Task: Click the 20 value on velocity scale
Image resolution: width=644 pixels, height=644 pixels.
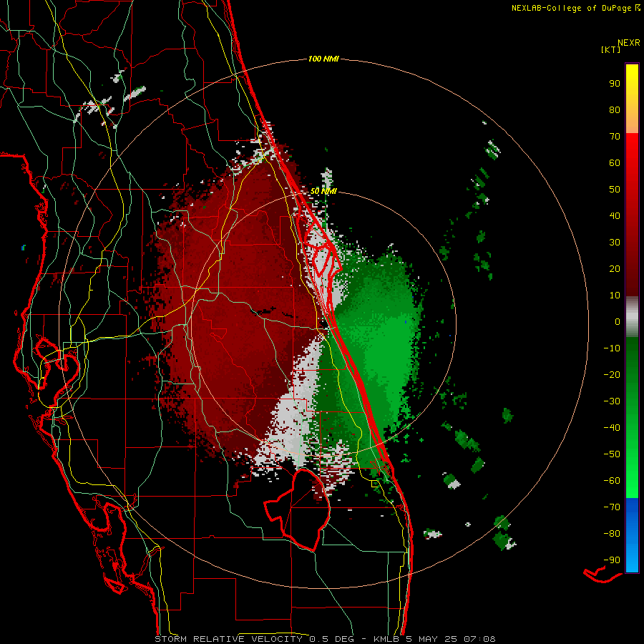Action: pos(615,269)
